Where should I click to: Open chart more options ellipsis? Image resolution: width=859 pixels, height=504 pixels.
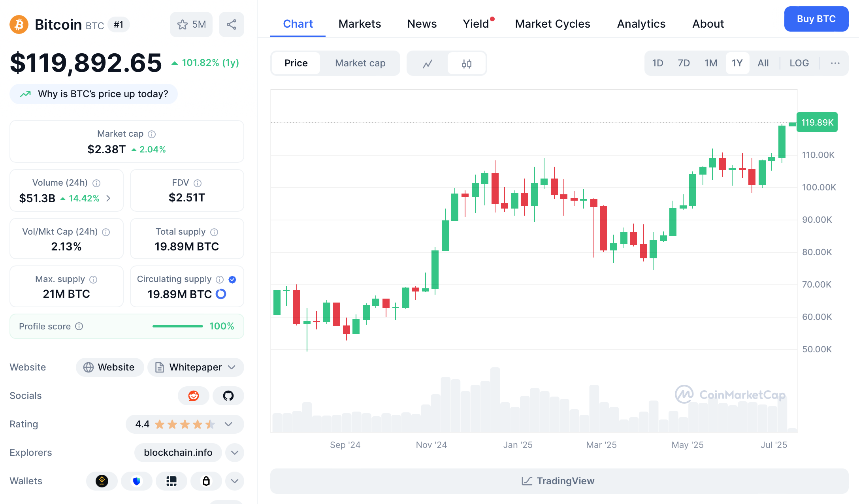[835, 63]
